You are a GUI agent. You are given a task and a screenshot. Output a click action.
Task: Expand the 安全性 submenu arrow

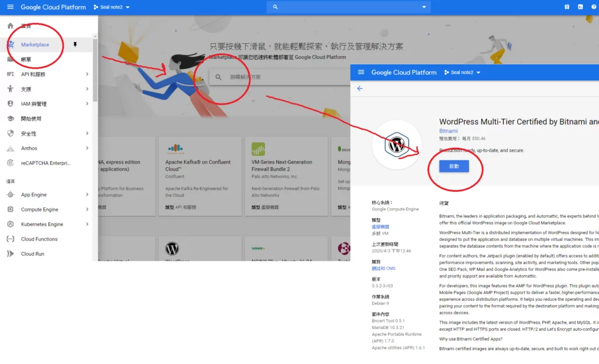coord(87,134)
